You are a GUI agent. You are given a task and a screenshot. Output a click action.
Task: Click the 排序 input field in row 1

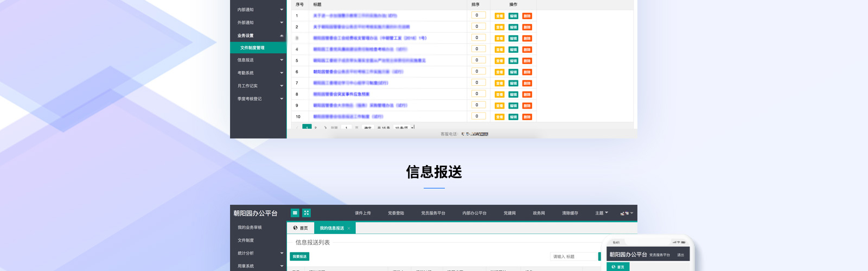477,15
